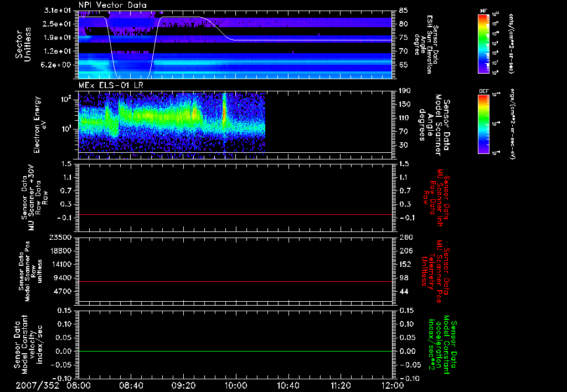This screenshot has width=567, height=392.
Task: Click the '2007/352' date label
Action: click(37, 385)
